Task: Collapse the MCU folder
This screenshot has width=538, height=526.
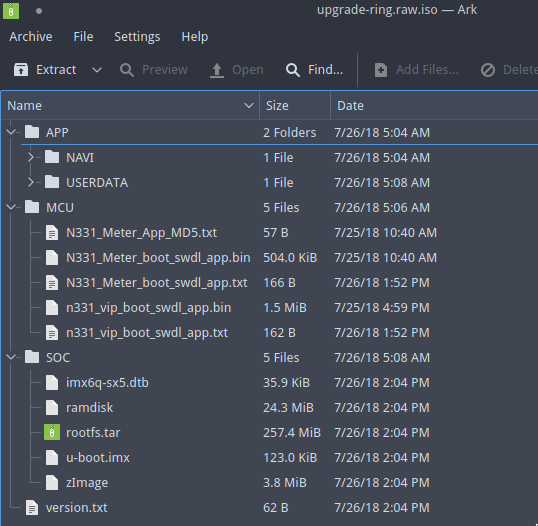Action: [x=11, y=207]
